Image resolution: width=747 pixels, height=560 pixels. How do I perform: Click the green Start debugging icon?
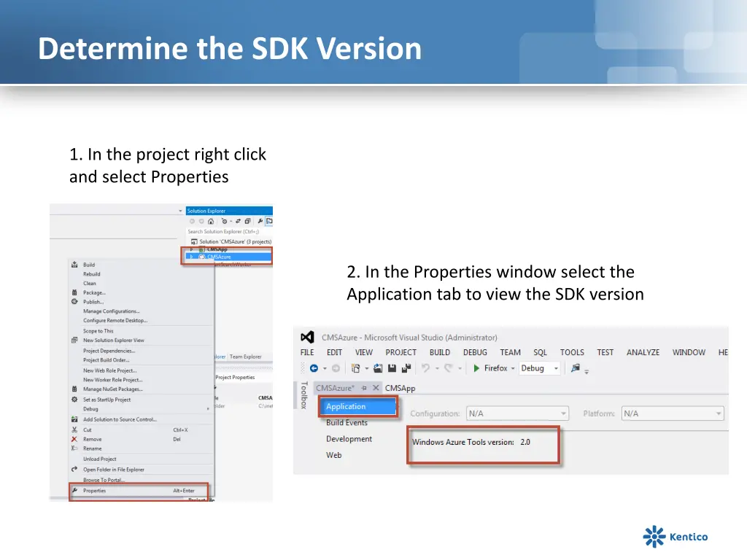click(x=476, y=368)
